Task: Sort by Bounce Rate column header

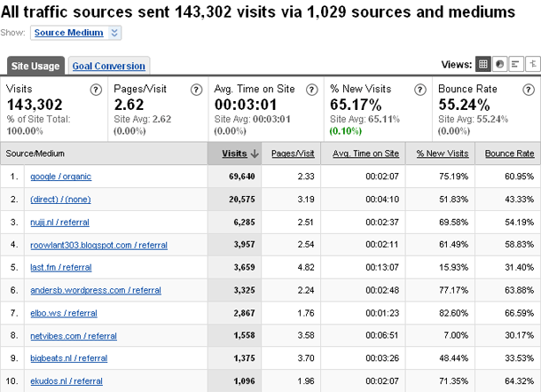Action: (509, 153)
